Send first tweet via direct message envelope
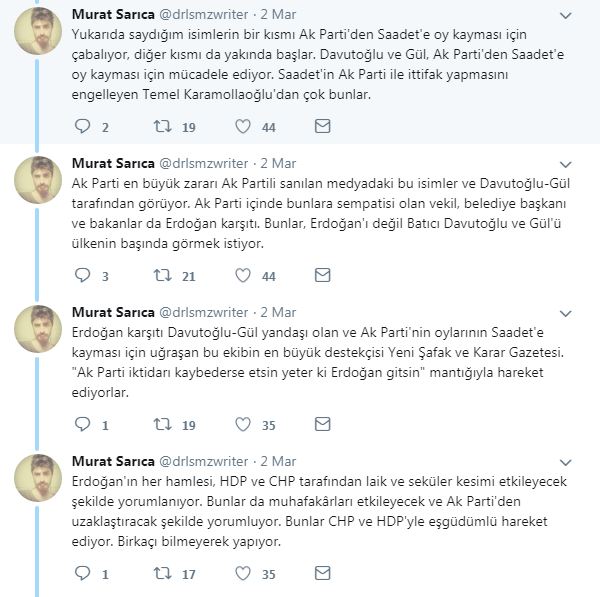This screenshot has width=600, height=597. pyautogui.click(x=322, y=127)
